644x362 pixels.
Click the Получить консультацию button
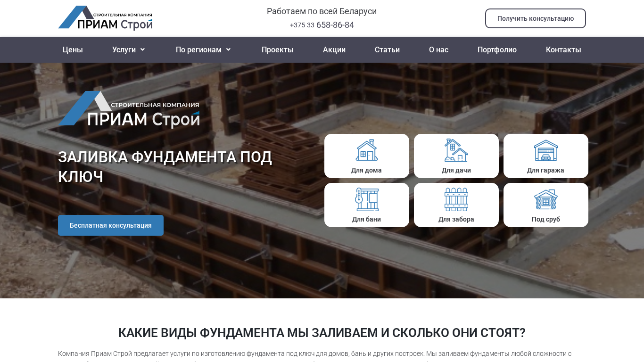point(536,18)
